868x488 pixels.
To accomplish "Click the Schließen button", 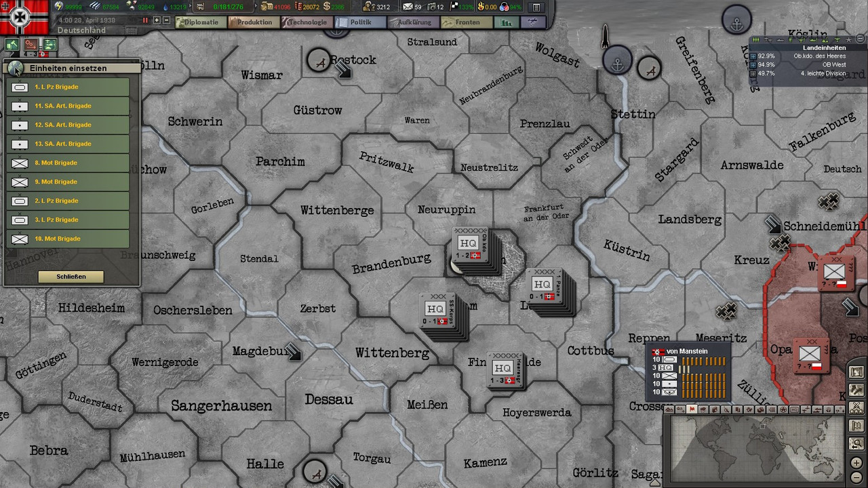I will coord(71,277).
